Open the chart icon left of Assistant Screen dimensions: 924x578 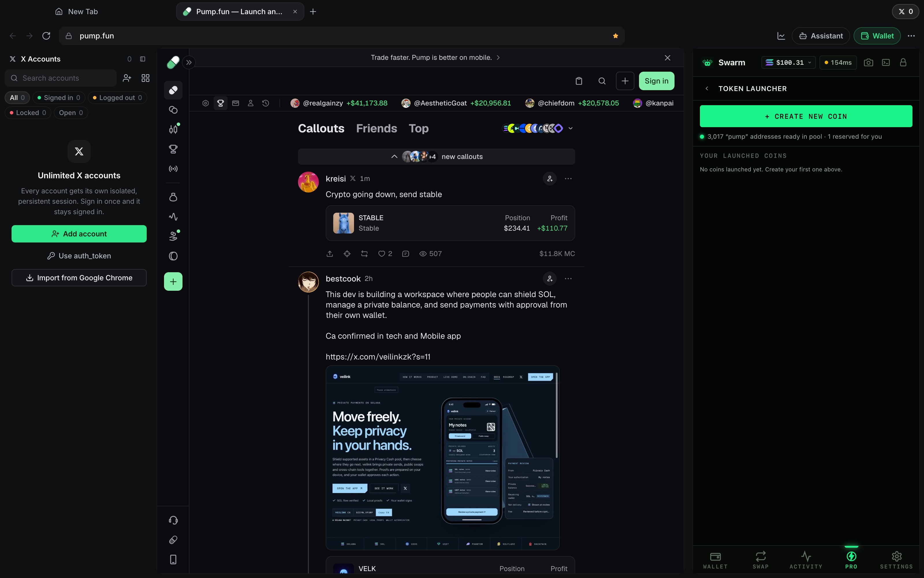[x=781, y=36]
